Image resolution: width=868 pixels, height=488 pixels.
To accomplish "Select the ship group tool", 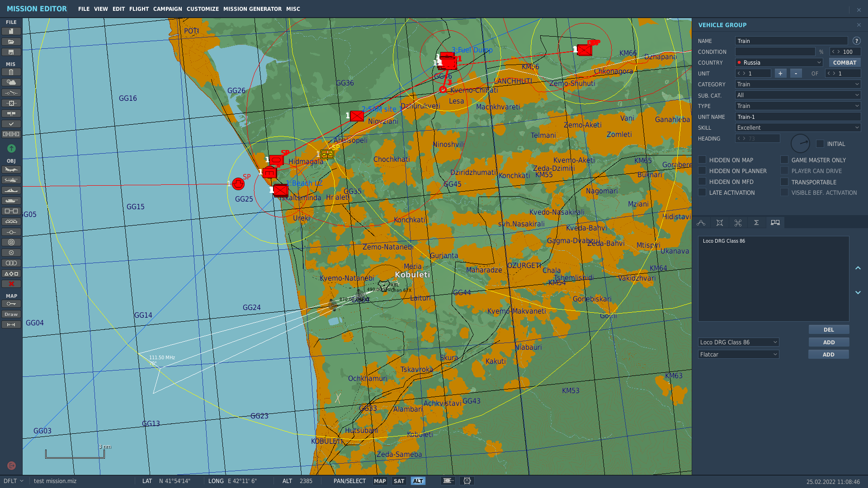I will click(11, 190).
